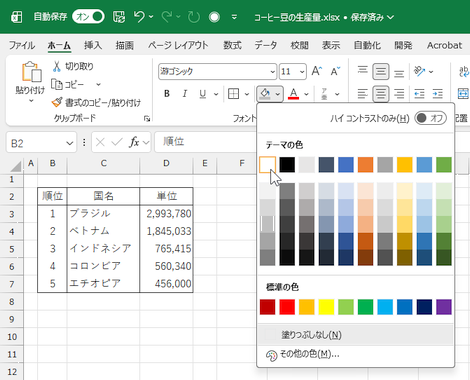The width and height of the screenshot is (470, 380).
Task: Switch to the 挿入 tab
Action: [x=93, y=45]
